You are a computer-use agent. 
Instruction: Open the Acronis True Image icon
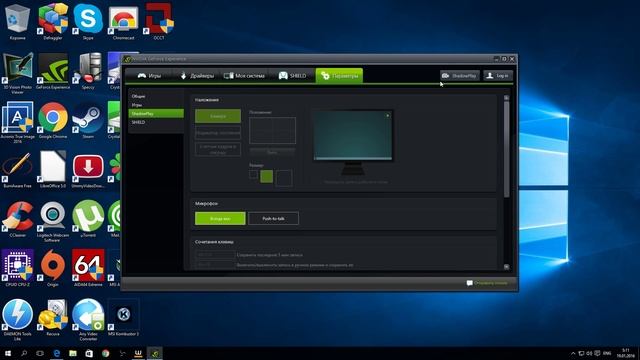point(18,122)
